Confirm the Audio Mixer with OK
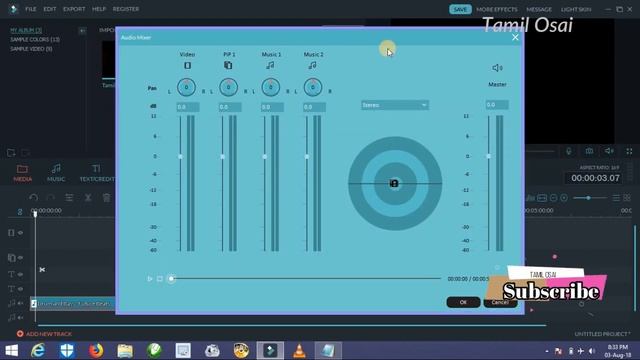Screen dimensions: 640x360 coord(463,302)
